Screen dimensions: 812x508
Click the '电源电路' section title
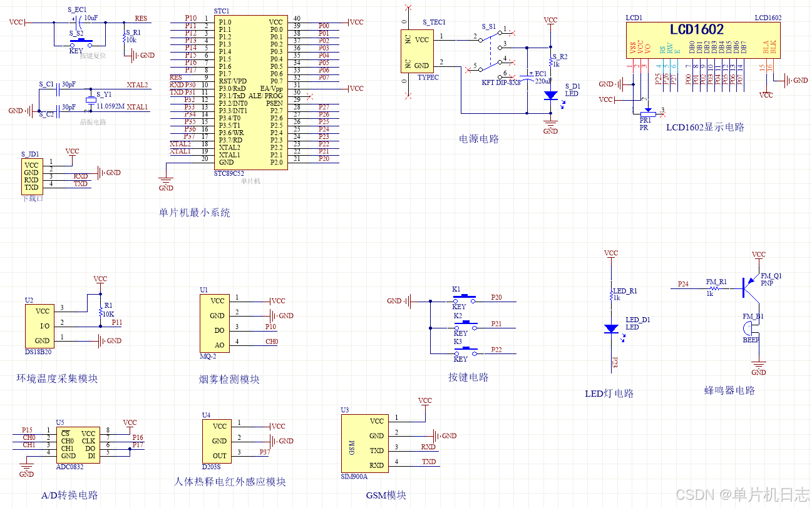[x=479, y=139]
